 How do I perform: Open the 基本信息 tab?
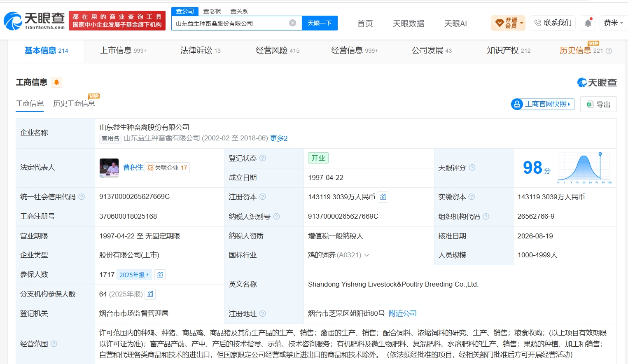46,51
